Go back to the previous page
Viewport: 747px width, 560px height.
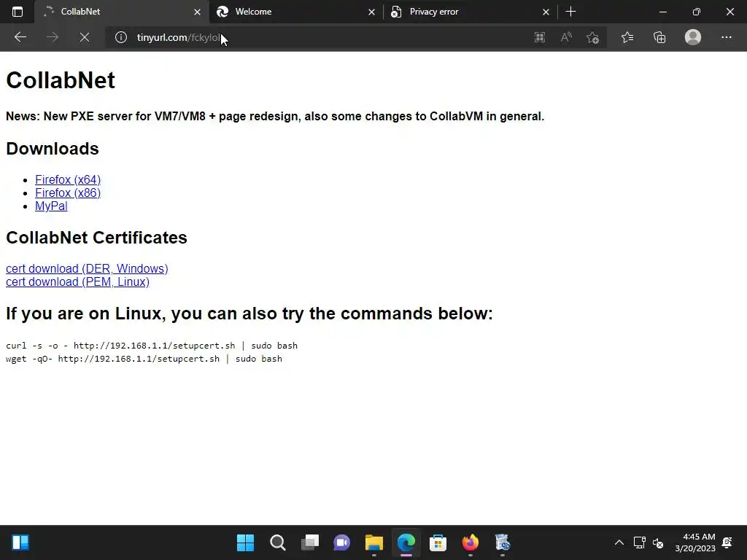coord(20,37)
